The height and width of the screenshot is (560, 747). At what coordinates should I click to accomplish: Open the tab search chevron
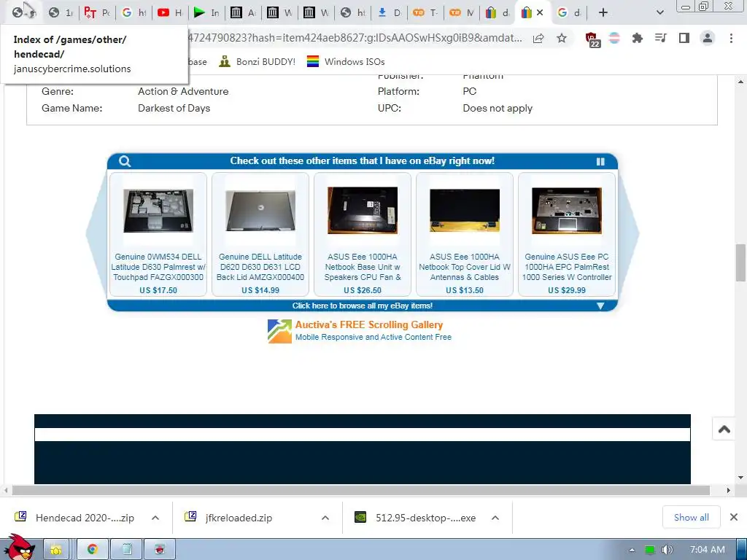click(x=659, y=13)
